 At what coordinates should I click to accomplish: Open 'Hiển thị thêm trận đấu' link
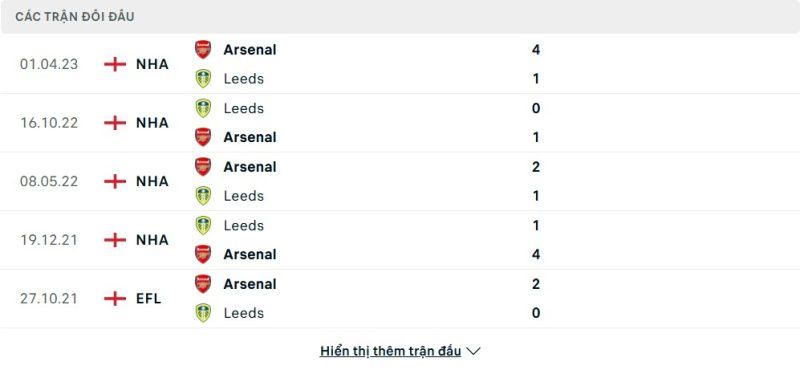390,351
